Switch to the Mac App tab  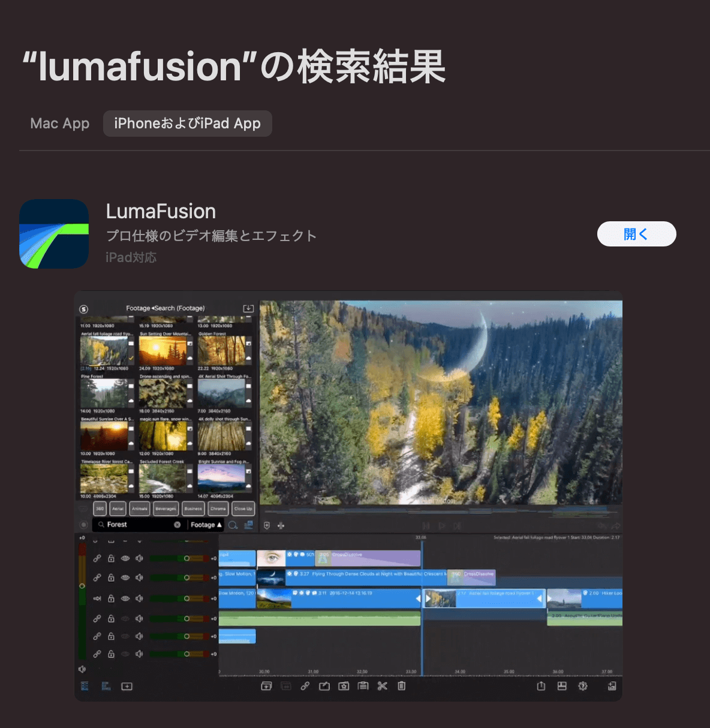tap(59, 124)
